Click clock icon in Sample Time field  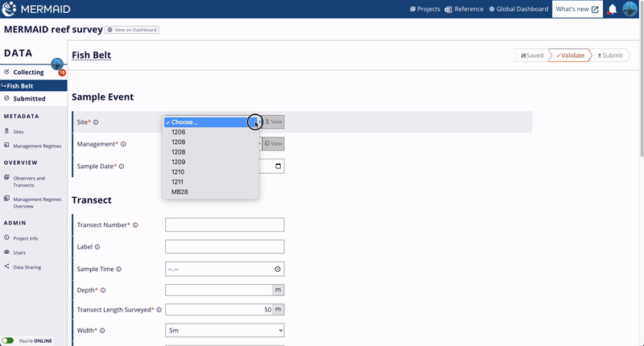pyautogui.click(x=277, y=269)
